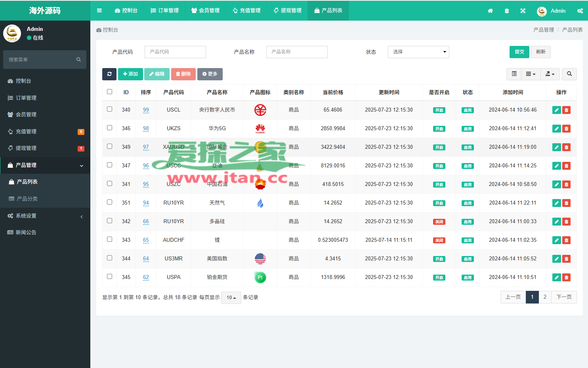
Task: Delete row USPA with the trash icon
Action: pos(567,277)
